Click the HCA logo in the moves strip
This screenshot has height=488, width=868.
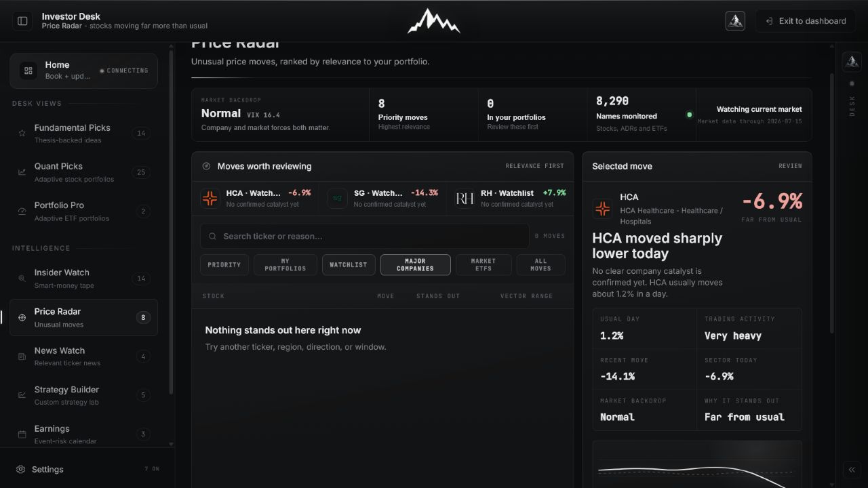210,198
